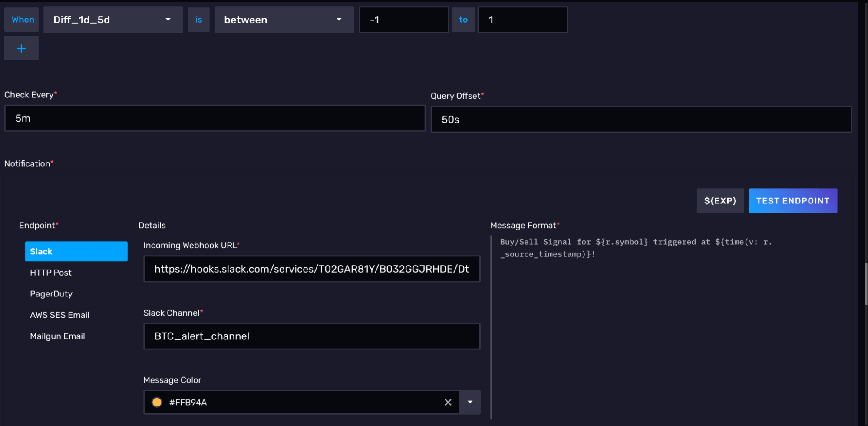Focus the Check Every 5m field
Viewport: 868px width, 426px height.
pos(215,118)
